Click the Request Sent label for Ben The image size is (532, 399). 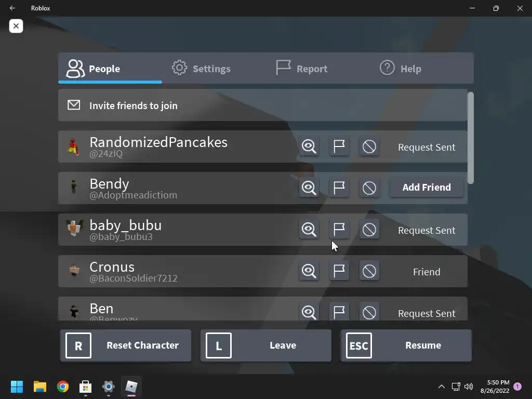[x=427, y=313]
